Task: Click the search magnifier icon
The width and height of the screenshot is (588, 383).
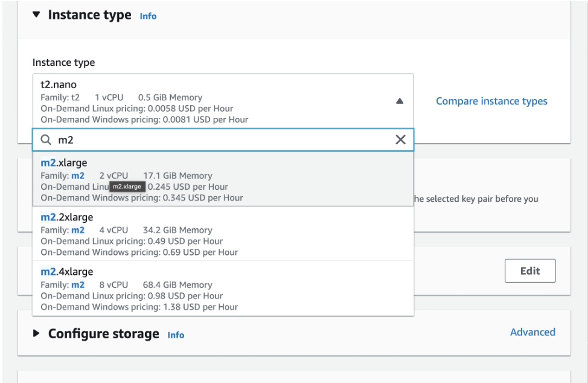Action: [46, 140]
